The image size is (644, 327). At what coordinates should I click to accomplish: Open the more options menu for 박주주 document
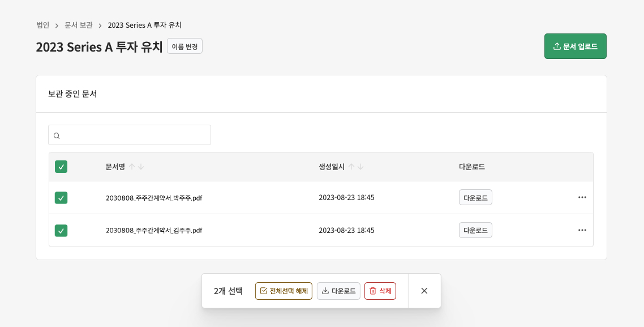coord(582,197)
